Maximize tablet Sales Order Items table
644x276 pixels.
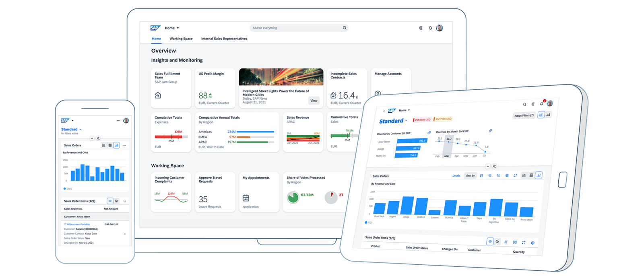click(524, 243)
